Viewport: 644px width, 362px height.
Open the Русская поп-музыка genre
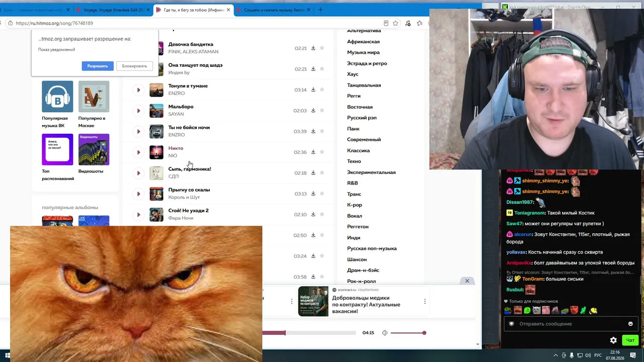372,248
